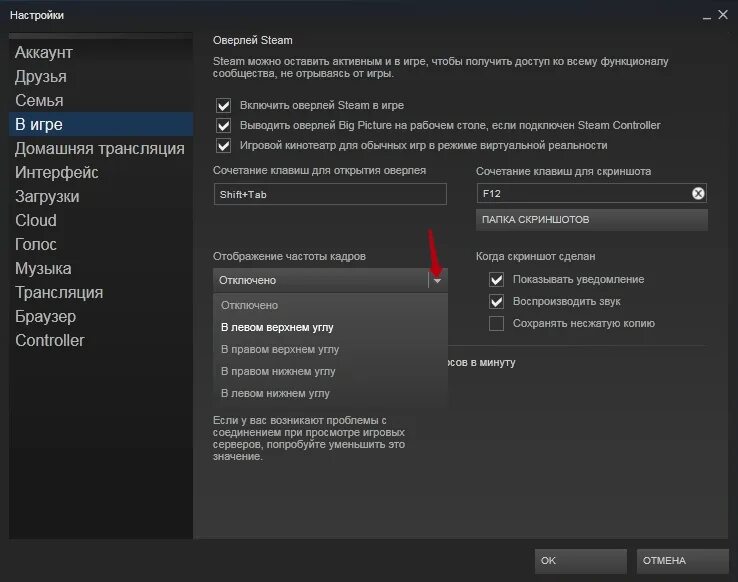Open the Друзья settings section

click(x=101, y=76)
